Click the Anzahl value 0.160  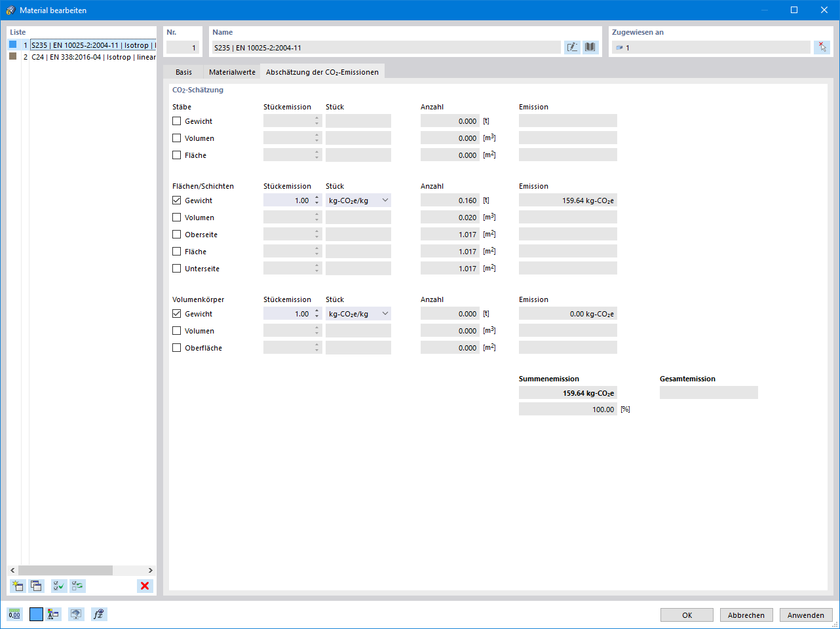[x=450, y=200]
